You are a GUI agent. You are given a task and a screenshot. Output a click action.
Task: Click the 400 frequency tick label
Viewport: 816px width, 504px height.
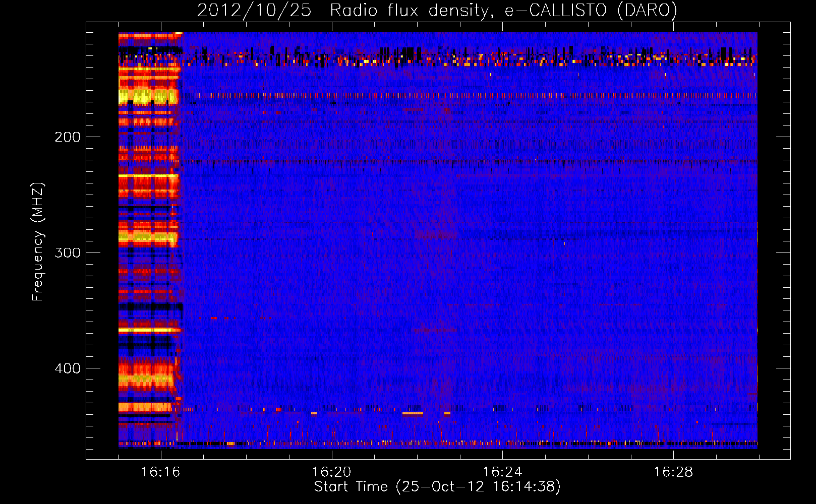(68, 368)
